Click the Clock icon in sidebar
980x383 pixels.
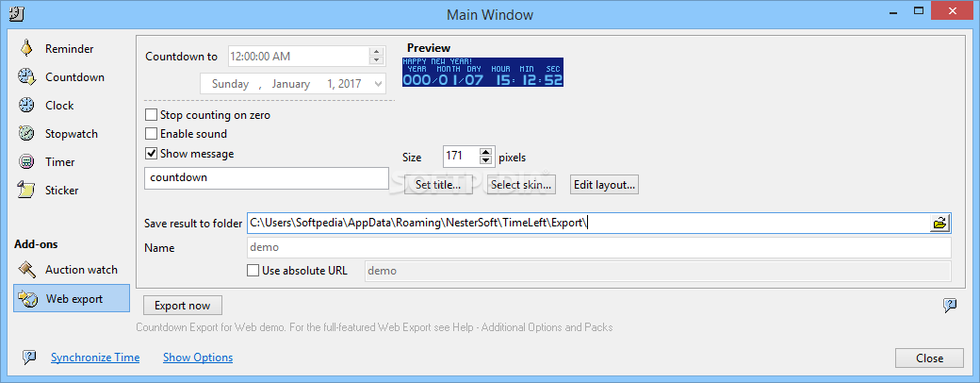[26, 105]
